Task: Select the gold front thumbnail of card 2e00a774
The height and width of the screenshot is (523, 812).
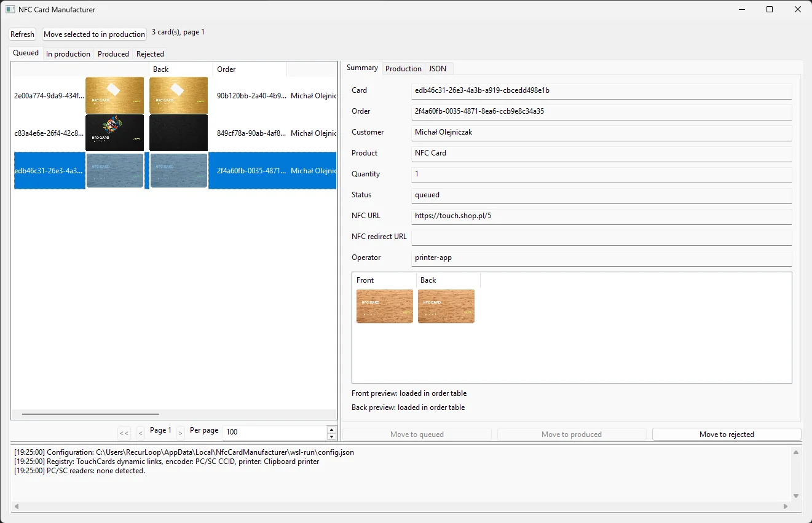Action: tap(115, 95)
